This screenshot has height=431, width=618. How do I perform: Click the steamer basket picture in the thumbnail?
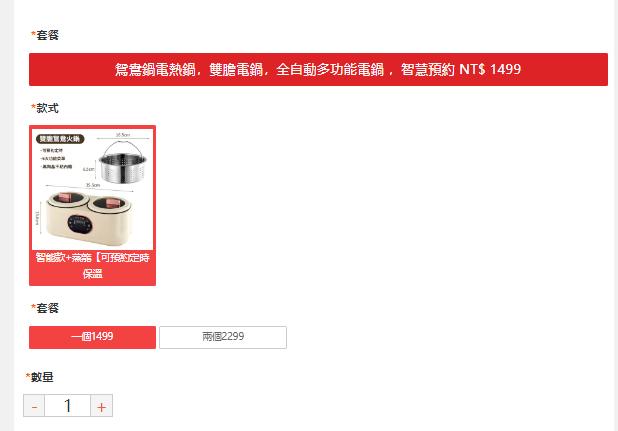(123, 162)
